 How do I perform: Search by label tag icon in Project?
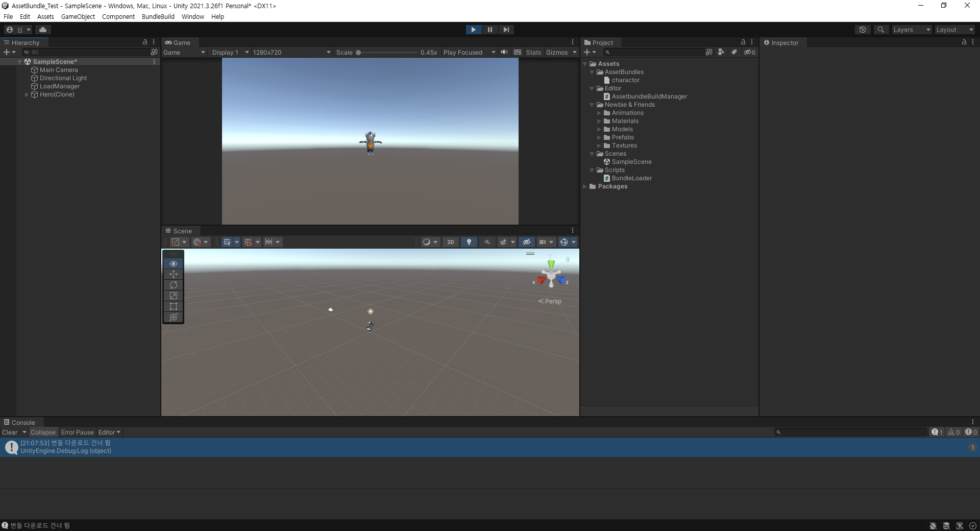(733, 52)
